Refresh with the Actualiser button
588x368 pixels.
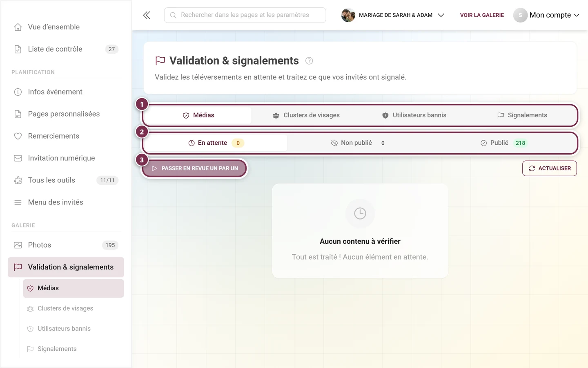click(x=550, y=168)
